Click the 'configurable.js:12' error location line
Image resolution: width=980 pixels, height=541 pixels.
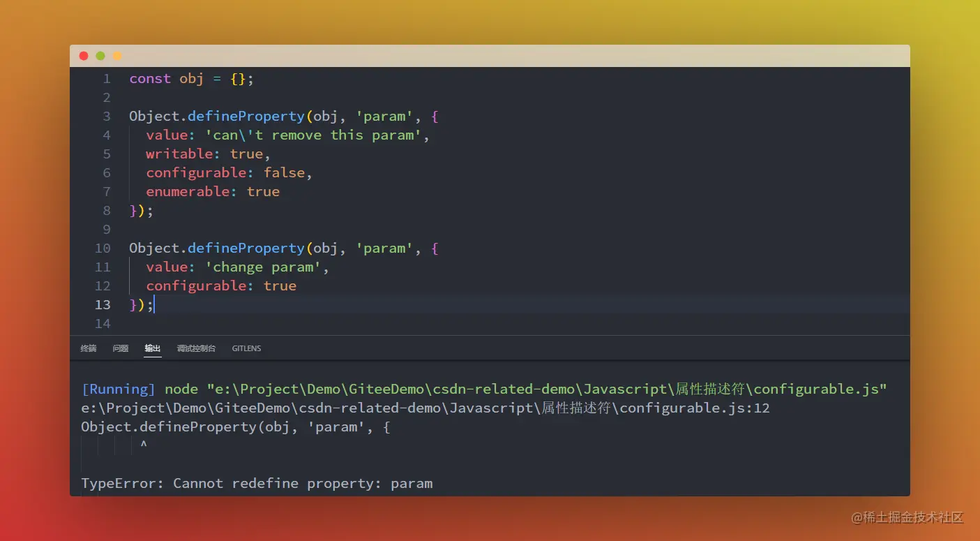point(425,408)
